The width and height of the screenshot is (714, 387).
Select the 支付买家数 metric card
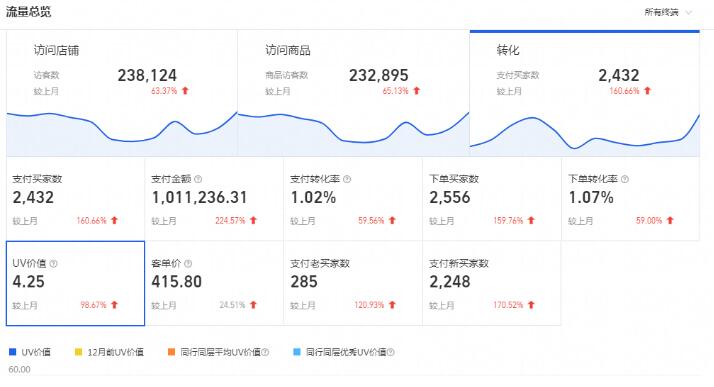click(76, 199)
